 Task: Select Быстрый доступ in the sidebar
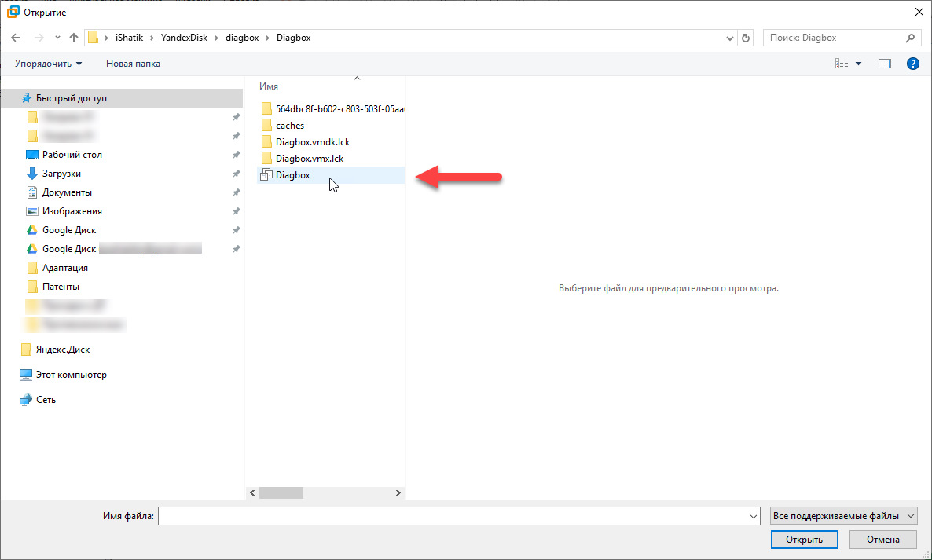(122, 98)
